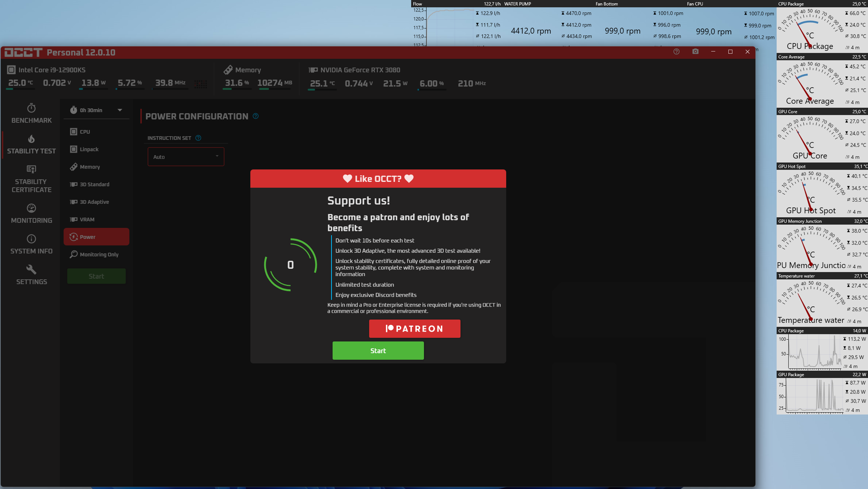
Task: Click the screenshot camera icon
Action: pos(695,52)
